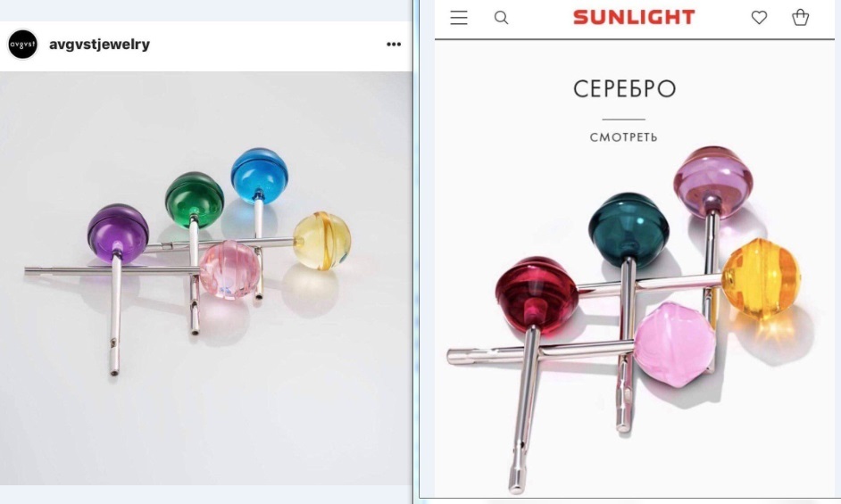
Task: Click the orange lollipop on Sunlight banner
Action: click(x=762, y=278)
